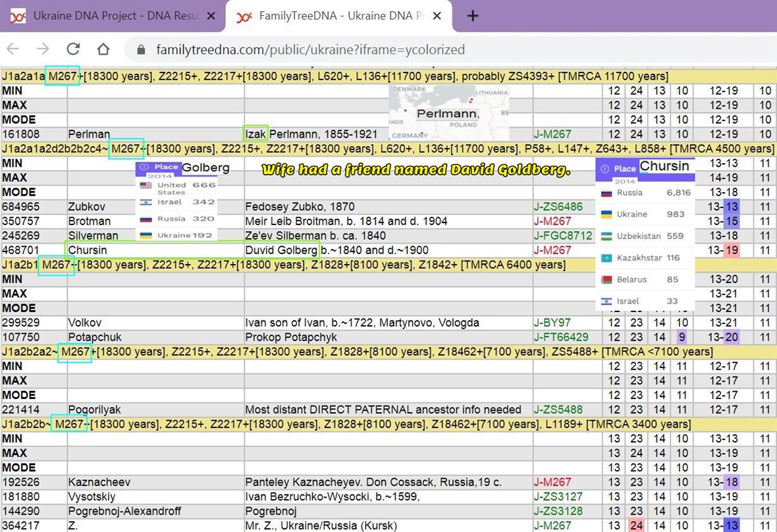Close the FamilyTreeDNA tab

click(x=438, y=16)
